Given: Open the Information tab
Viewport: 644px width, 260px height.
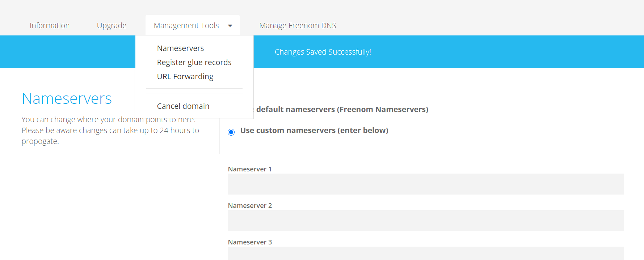Looking at the screenshot, I should point(50,26).
